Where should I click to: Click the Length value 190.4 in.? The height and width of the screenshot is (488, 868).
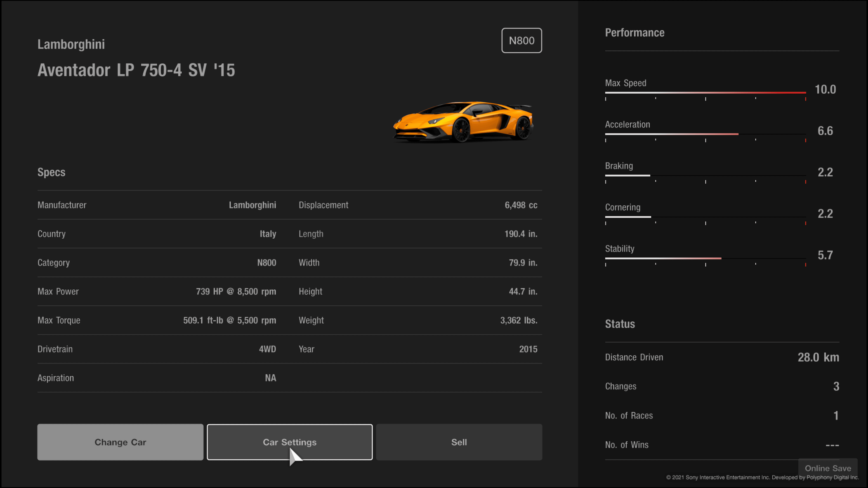[x=521, y=234]
